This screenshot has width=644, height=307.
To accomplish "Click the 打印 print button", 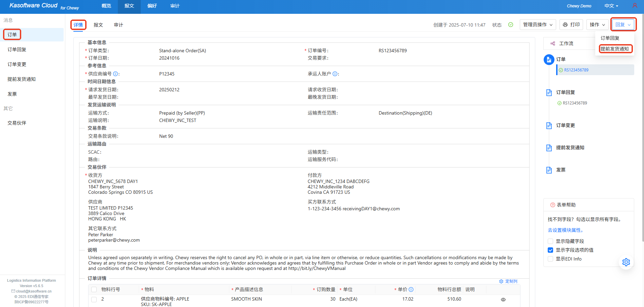I will [x=571, y=25].
